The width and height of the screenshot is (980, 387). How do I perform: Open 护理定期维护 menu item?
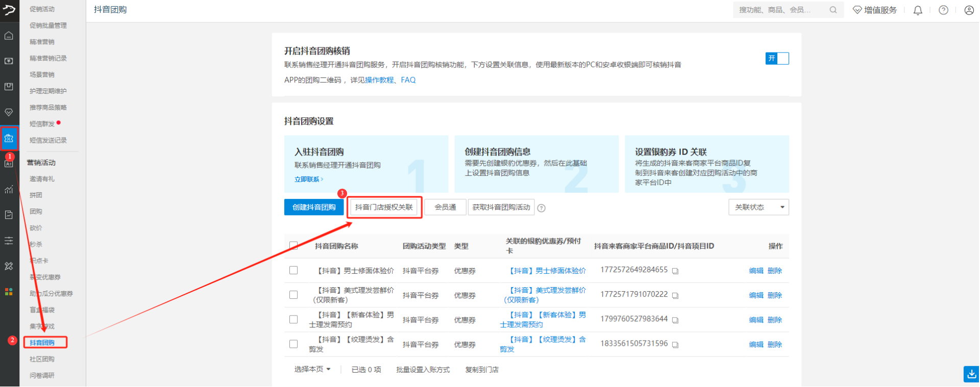[x=48, y=91]
